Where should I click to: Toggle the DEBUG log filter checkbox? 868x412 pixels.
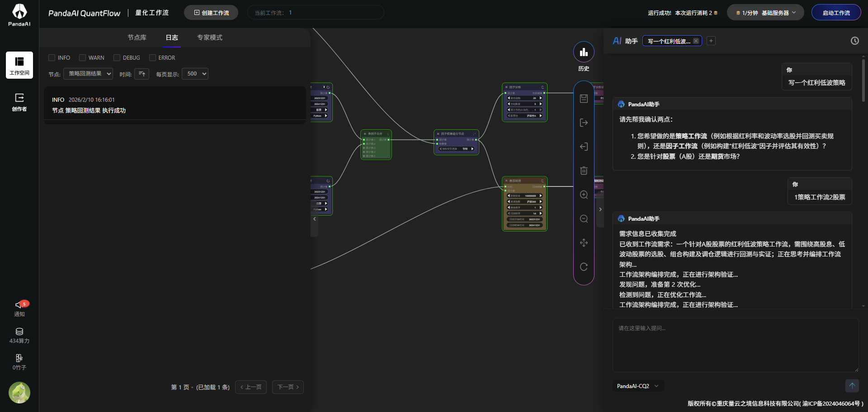(117, 58)
